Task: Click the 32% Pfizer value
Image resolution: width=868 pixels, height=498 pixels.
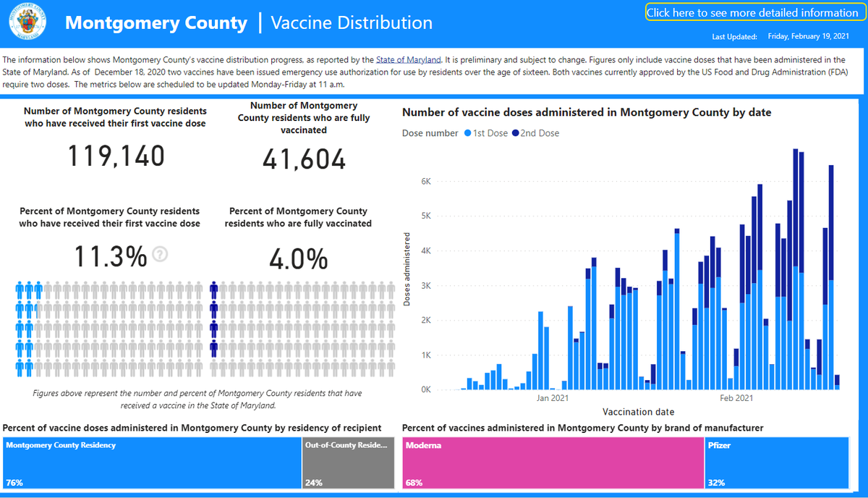Action: coord(717,482)
